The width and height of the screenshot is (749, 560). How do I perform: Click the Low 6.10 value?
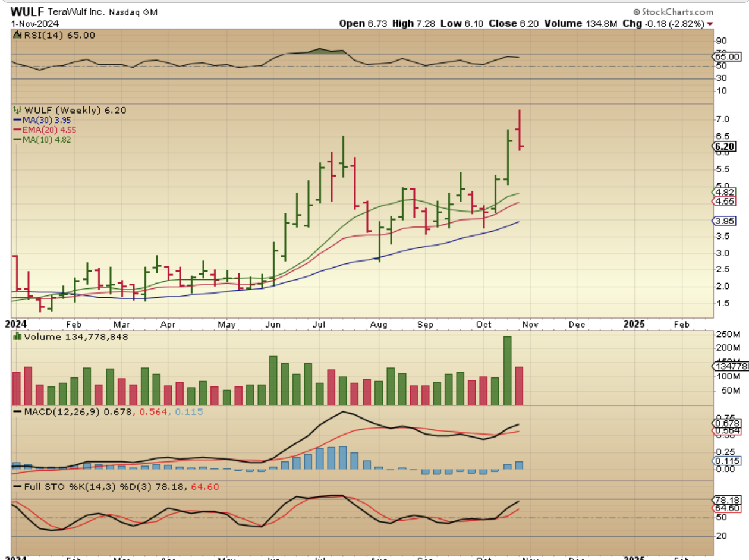[x=462, y=23]
